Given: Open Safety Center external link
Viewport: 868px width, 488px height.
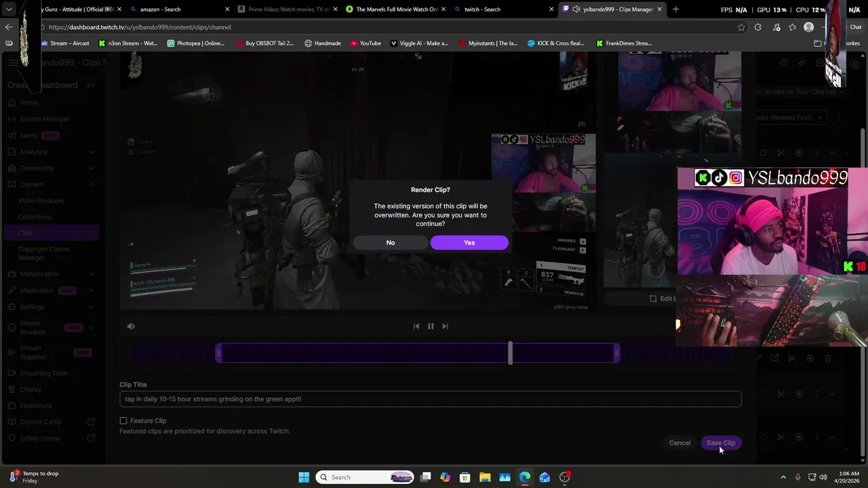Looking at the screenshot, I should (x=51, y=438).
